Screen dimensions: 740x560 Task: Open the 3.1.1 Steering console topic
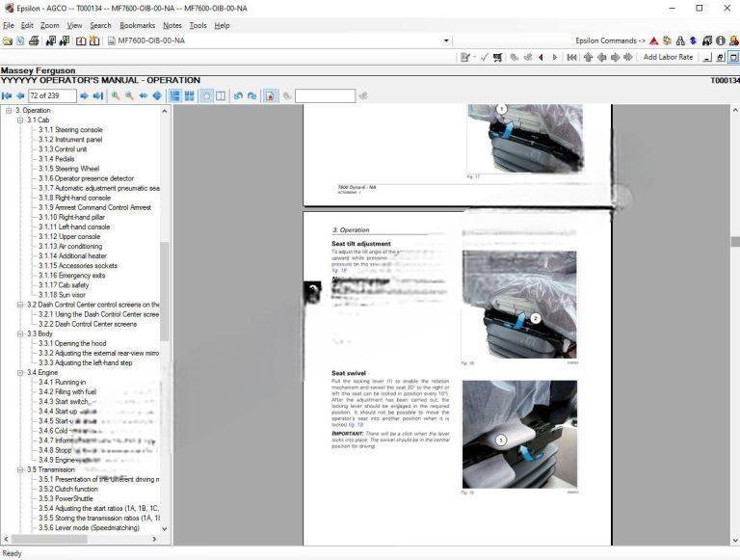(x=70, y=130)
